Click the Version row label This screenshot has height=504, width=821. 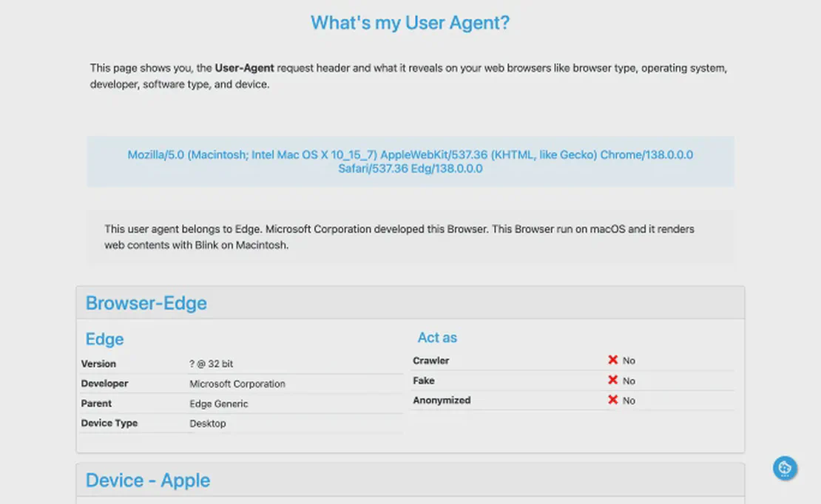98,364
